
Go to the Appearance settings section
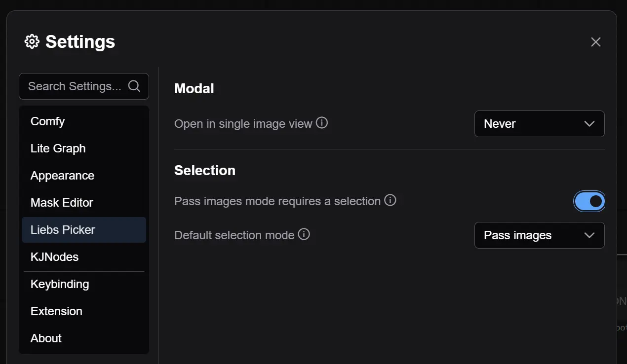[x=63, y=176]
